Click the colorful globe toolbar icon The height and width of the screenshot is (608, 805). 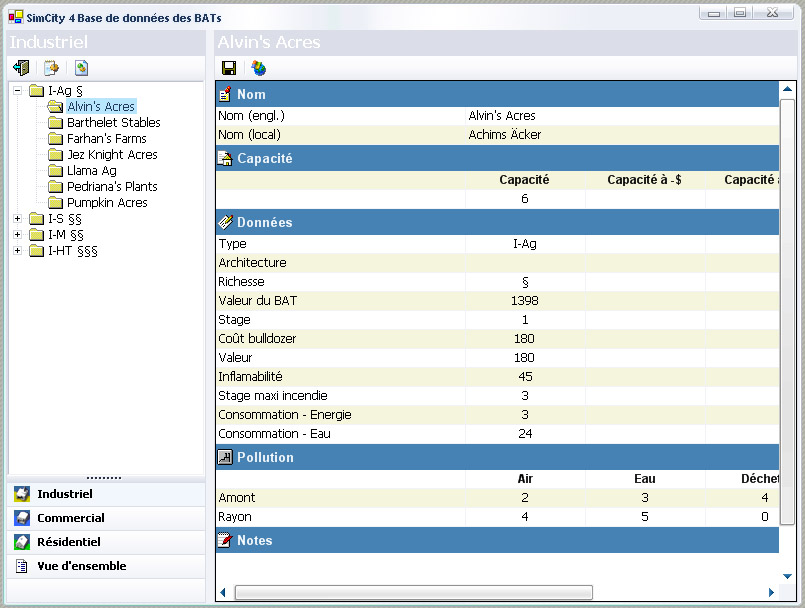pos(259,68)
